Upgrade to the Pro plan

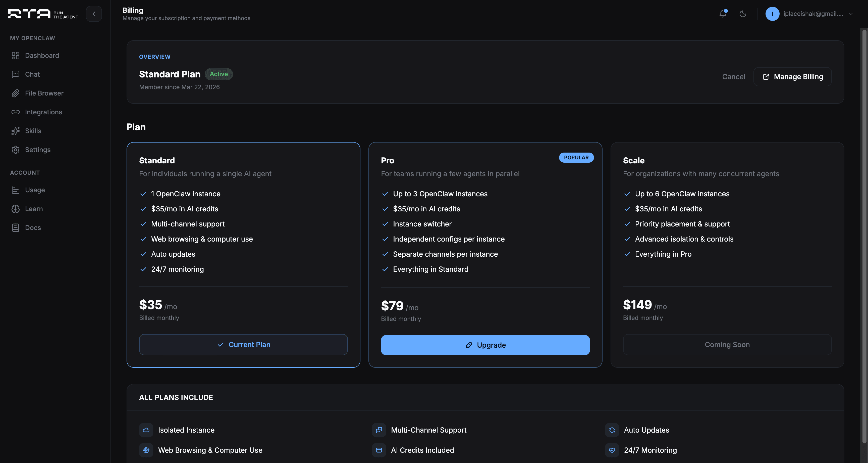pyautogui.click(x=485, y=345)
